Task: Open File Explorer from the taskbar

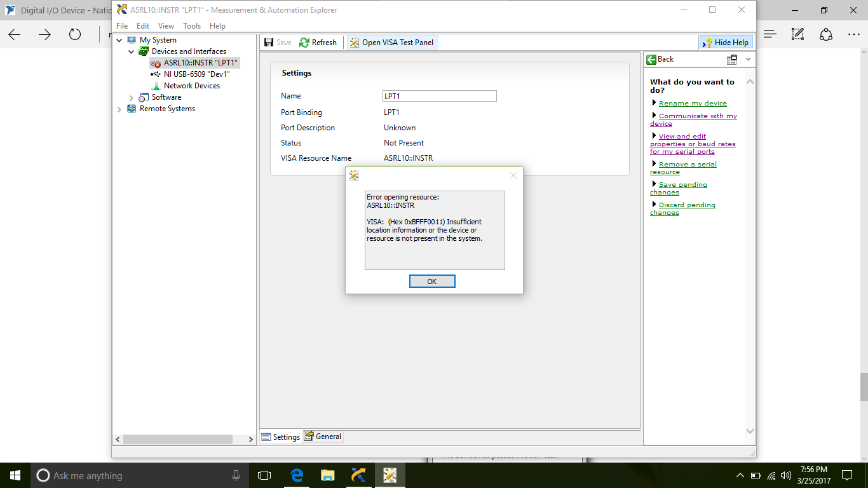Action: [327, 475]
